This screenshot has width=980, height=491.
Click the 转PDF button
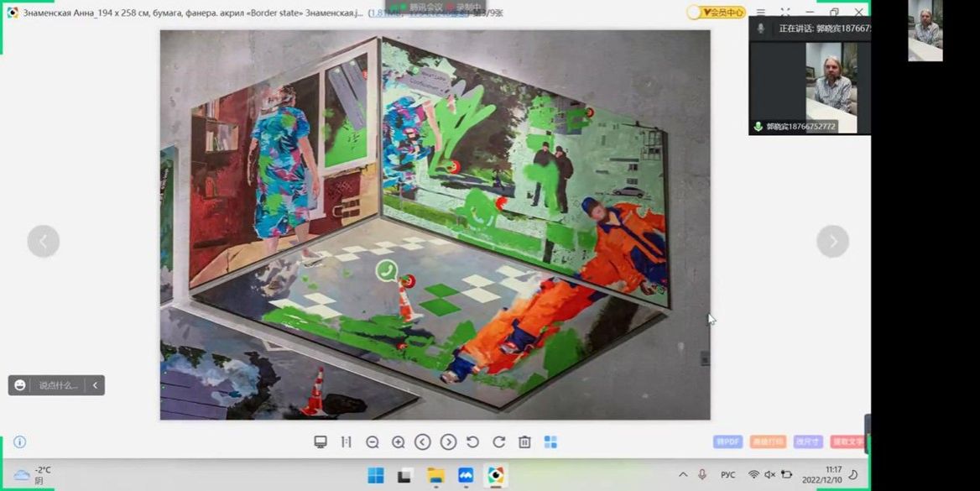728,441
